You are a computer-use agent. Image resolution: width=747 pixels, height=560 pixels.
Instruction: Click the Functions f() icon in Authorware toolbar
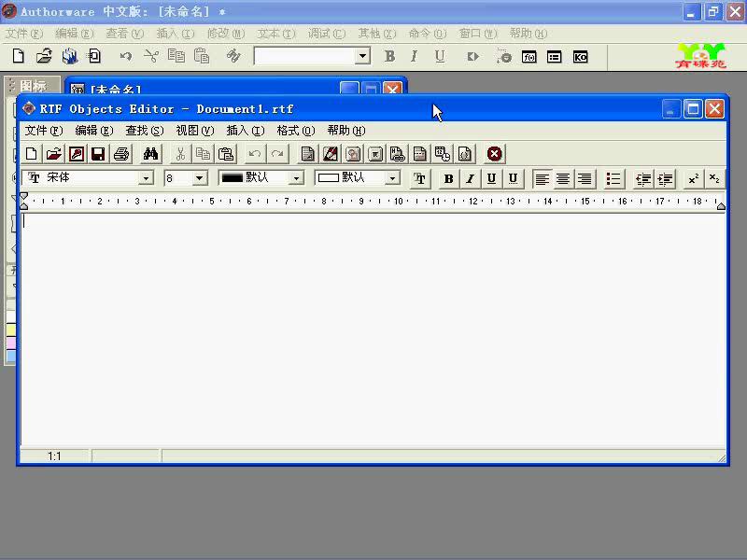529,57
